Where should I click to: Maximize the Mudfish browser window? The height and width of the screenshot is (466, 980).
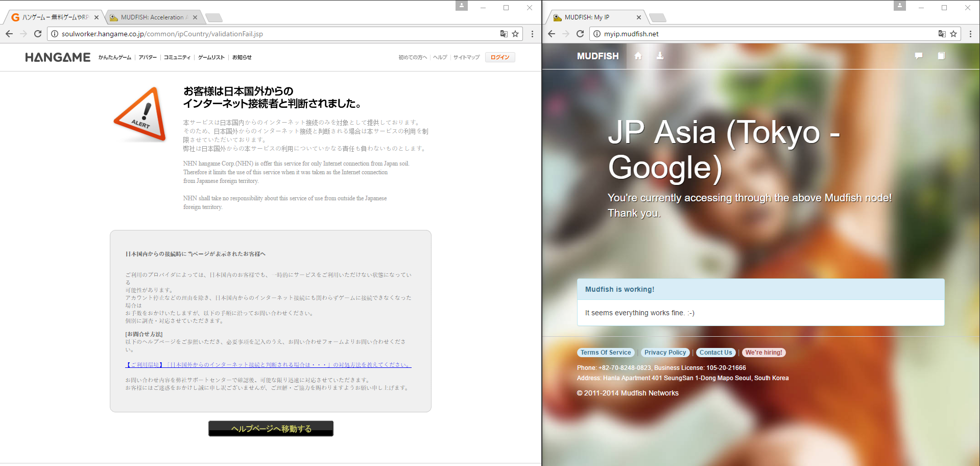(x=944, y=8)
